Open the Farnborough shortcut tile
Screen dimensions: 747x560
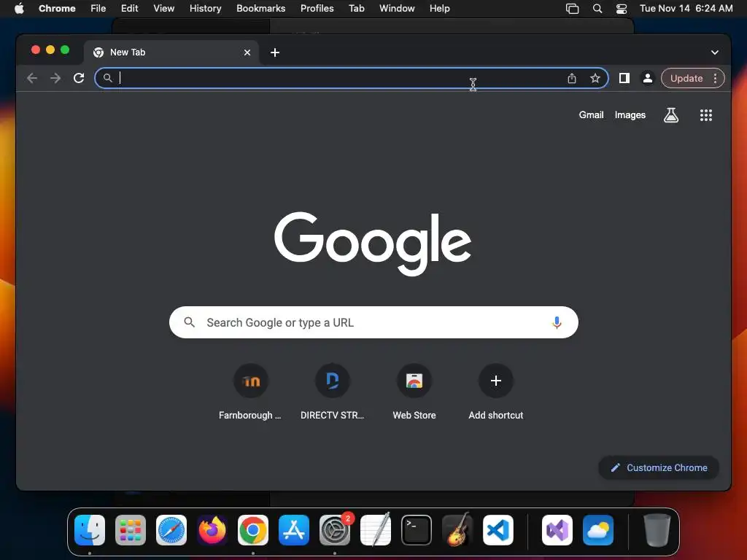250,392
